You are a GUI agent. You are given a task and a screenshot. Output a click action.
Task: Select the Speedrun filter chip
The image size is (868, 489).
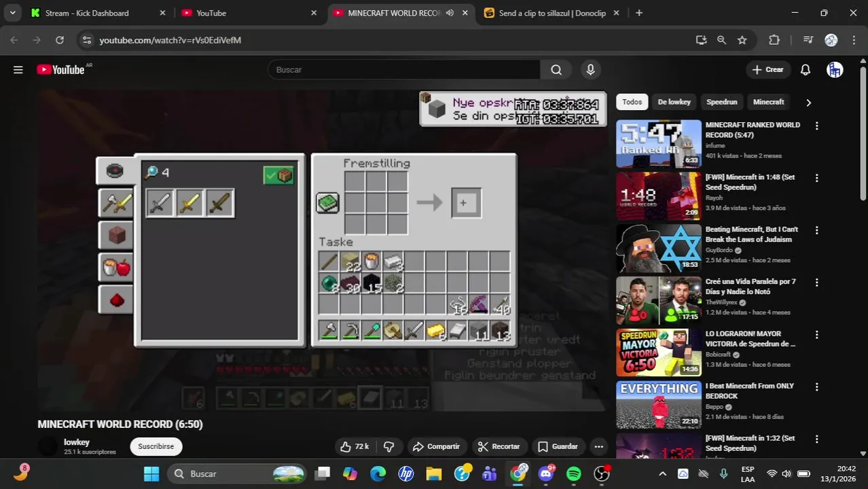click(x=721, y=102)
